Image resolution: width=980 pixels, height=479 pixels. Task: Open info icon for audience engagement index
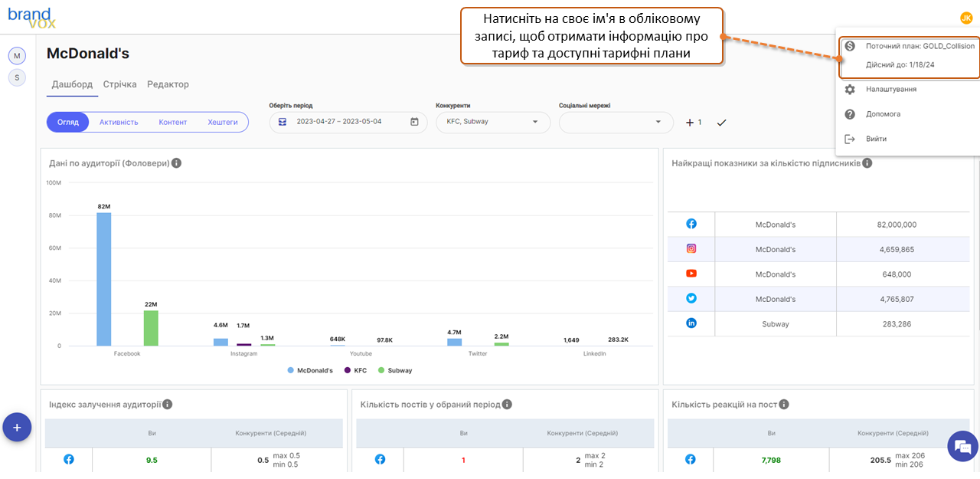(167, 405)
